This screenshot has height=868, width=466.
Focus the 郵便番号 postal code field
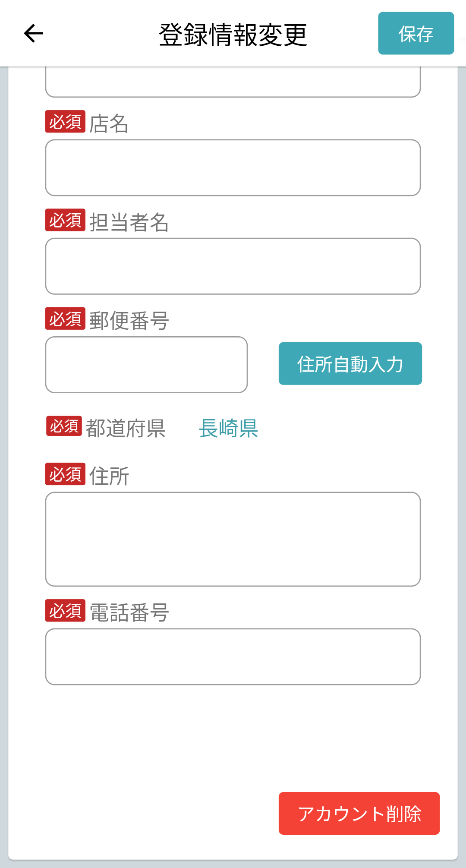(146, 365)
